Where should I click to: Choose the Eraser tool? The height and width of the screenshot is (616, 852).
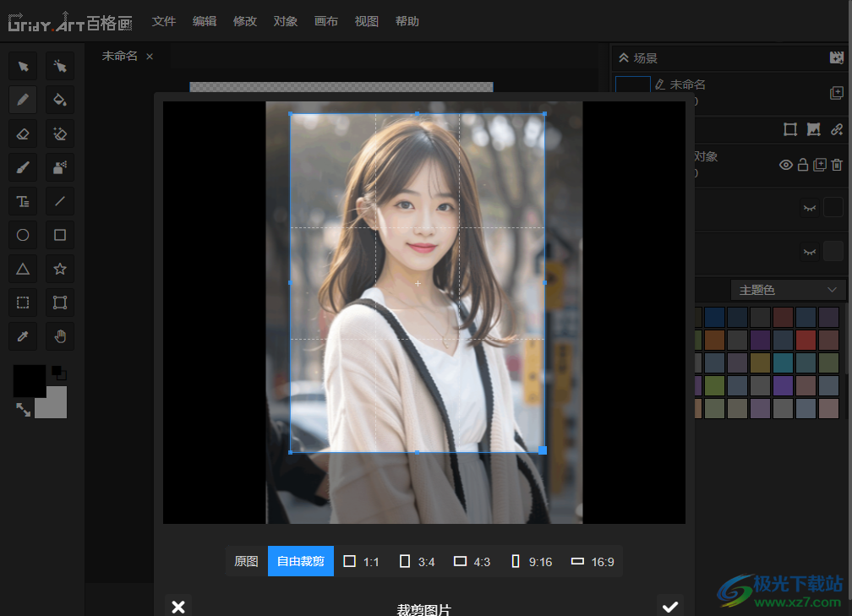[23, 134]
